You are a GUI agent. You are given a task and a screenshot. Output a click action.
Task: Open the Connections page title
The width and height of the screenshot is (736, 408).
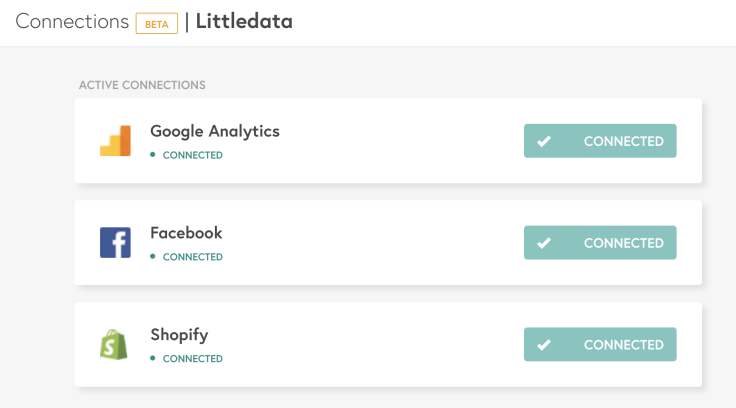pos(72,22)
